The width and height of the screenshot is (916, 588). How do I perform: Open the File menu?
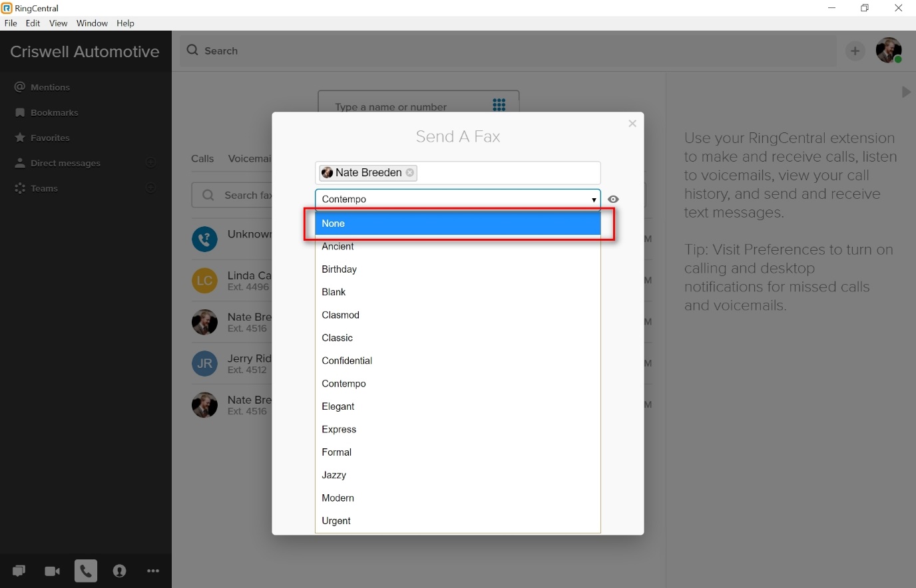pyautogui.click(x=11, y=23)
